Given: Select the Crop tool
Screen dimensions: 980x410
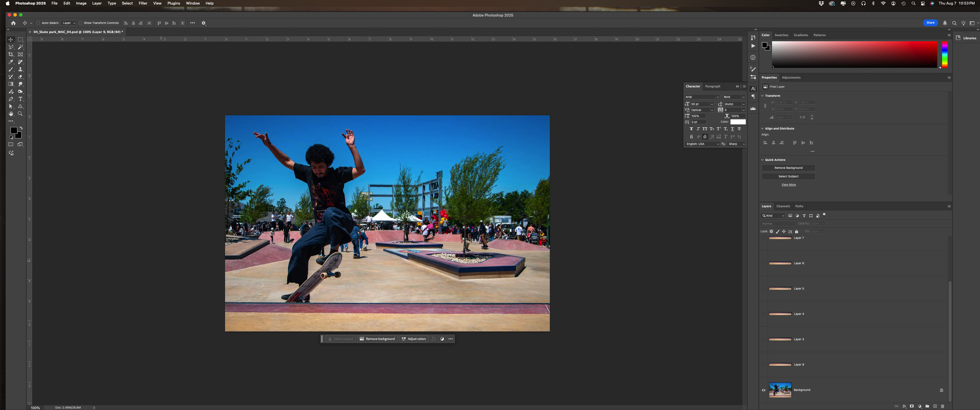Looking at the screenshot, I should 11,54.
